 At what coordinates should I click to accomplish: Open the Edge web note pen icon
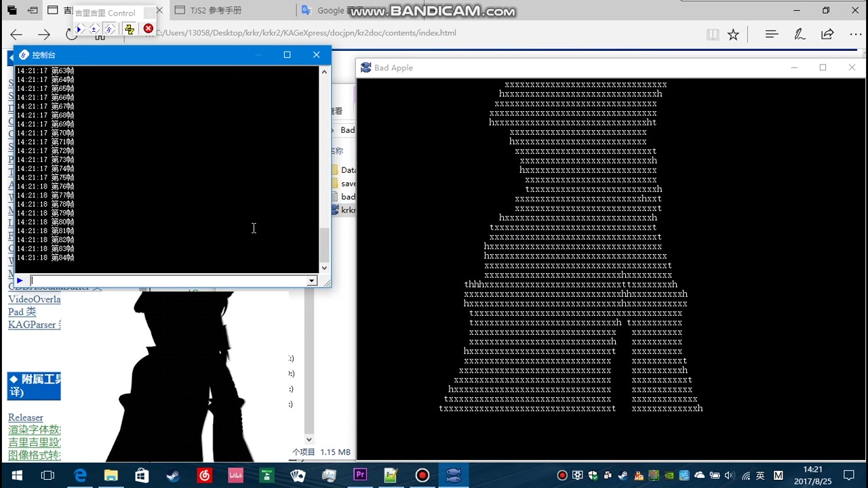800,34
